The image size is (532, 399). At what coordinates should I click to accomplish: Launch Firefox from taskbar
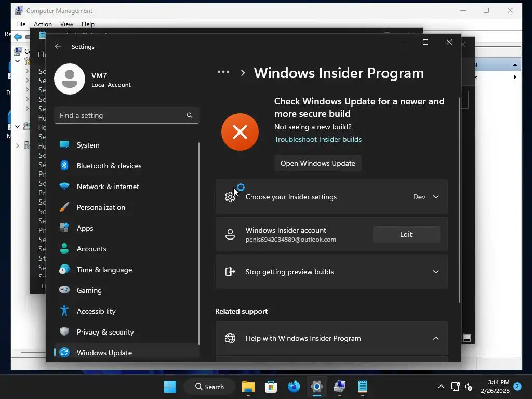[294, 387]
